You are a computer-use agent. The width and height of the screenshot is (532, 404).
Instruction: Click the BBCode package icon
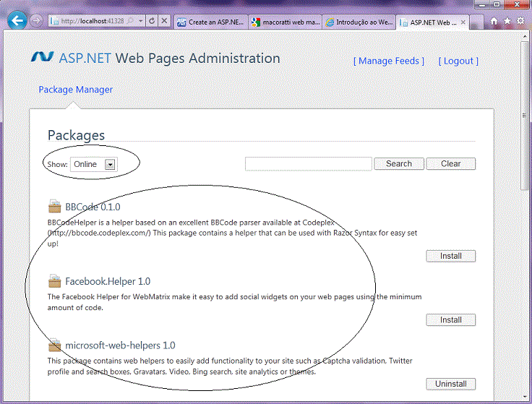54,206
